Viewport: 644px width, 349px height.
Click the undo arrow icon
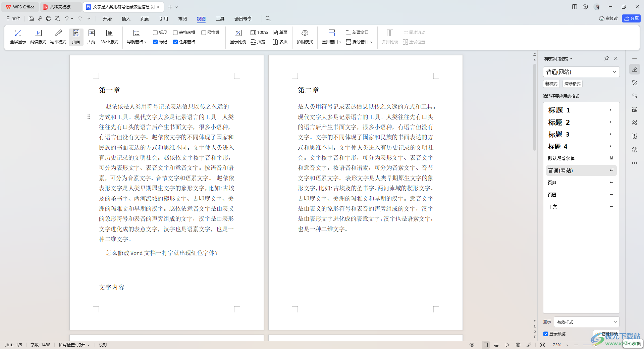pos(66,18)
